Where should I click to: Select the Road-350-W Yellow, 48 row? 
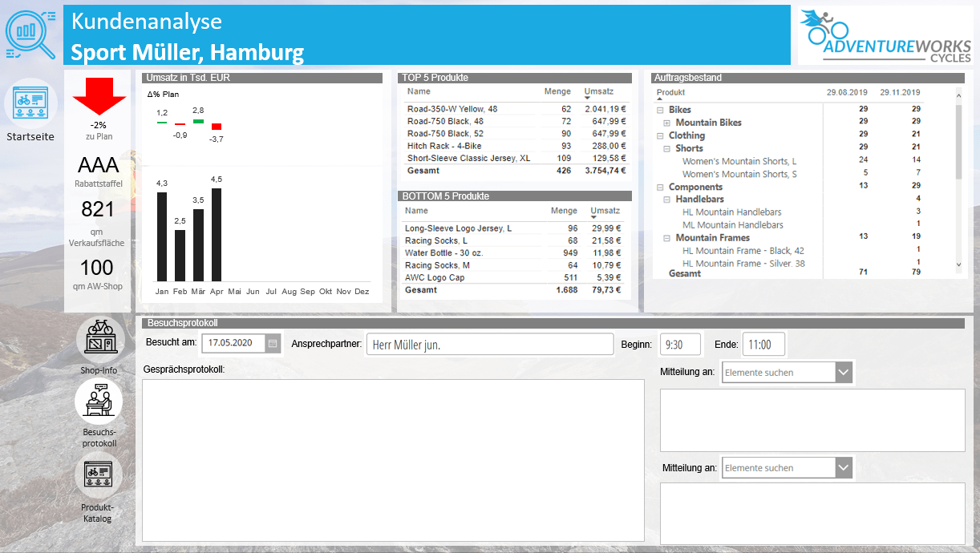pyautogui.click(x=516, y=109)
